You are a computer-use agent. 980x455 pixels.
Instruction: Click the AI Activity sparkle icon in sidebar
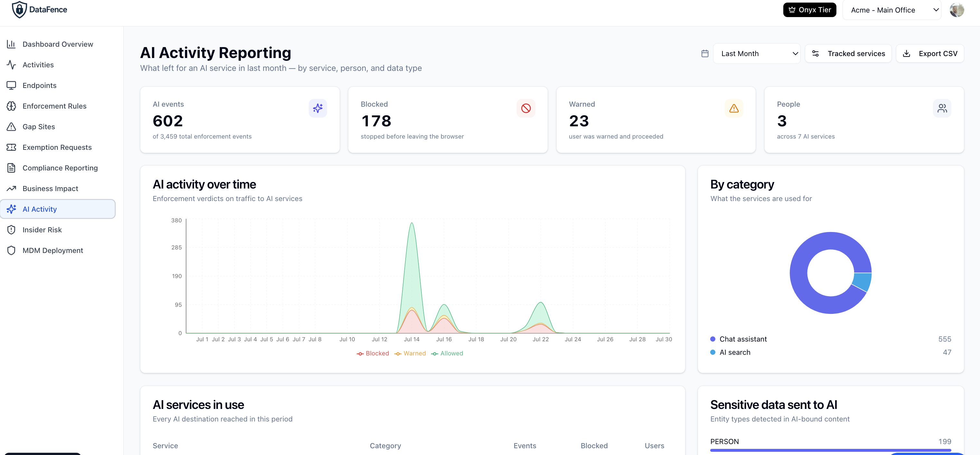tap(11, 209)
